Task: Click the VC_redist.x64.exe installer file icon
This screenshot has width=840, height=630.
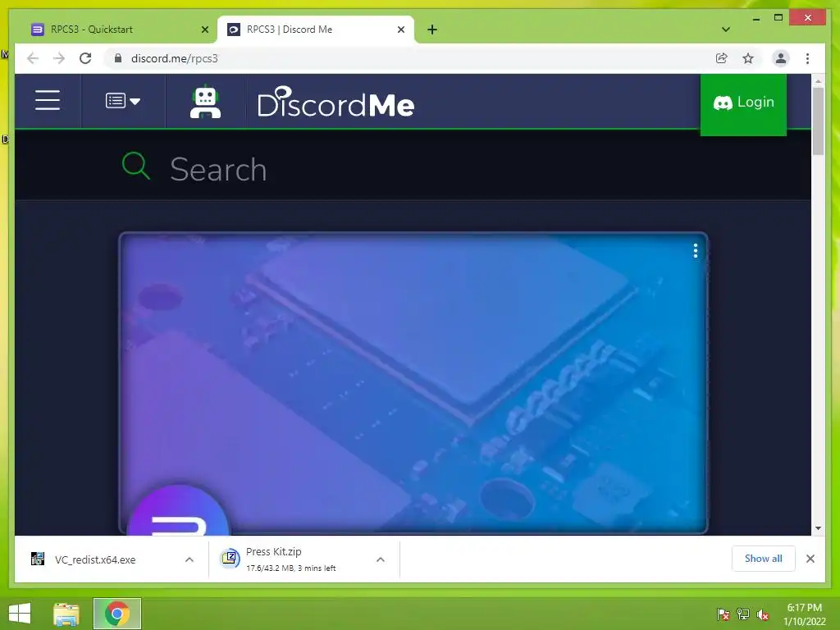Action: [x=38, y=559]
